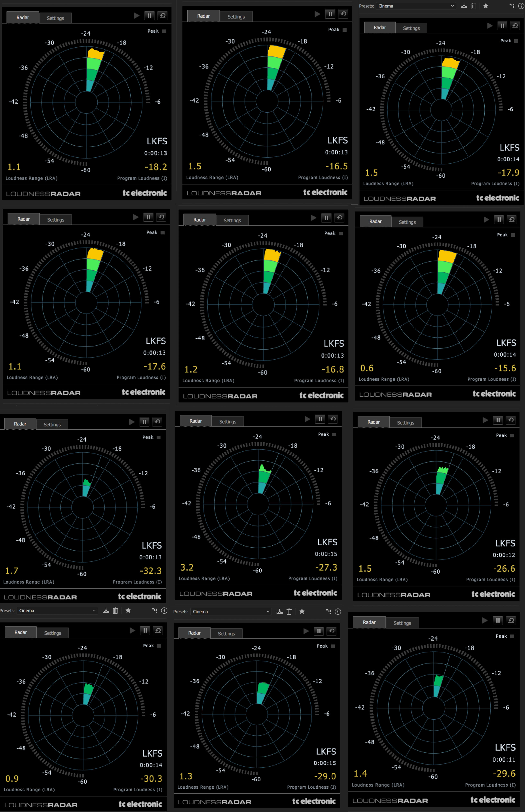The image size is (525, 812).
Task: Click star icon above the -29.0 radar
Action: [x=302, y=612]
